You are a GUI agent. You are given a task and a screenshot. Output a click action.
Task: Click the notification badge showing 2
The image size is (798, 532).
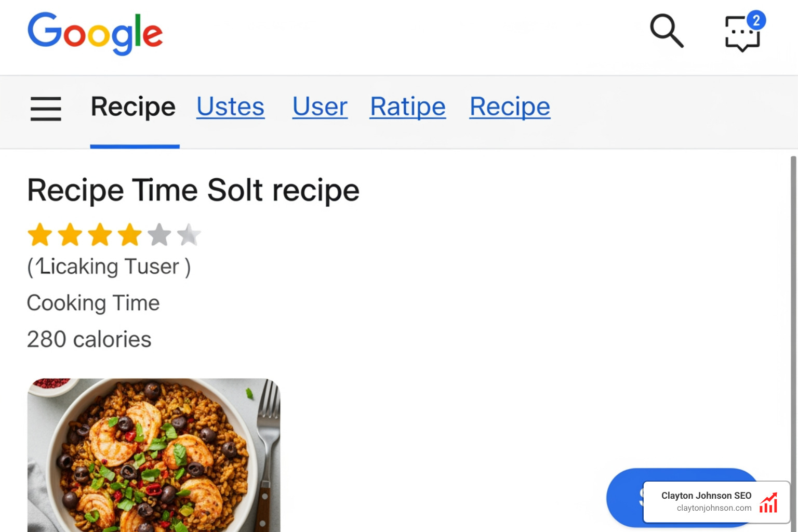[x=757, y=20]
